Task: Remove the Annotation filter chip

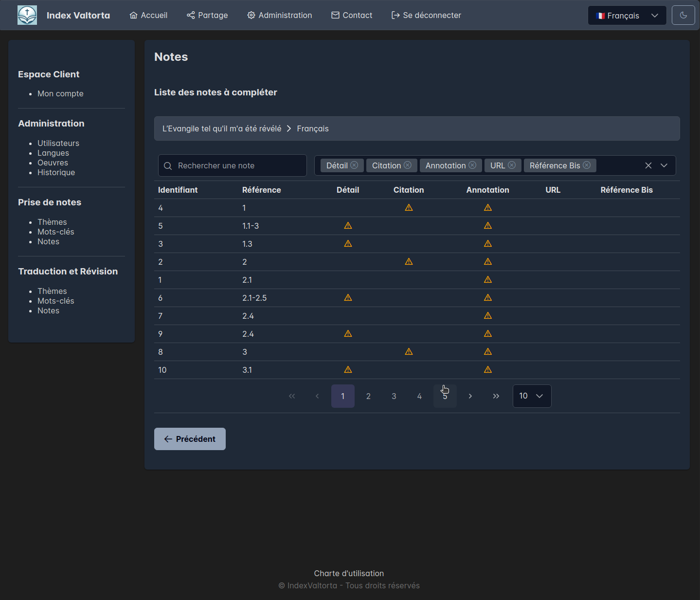Action: pyautogui.click(x=472, y=165)
